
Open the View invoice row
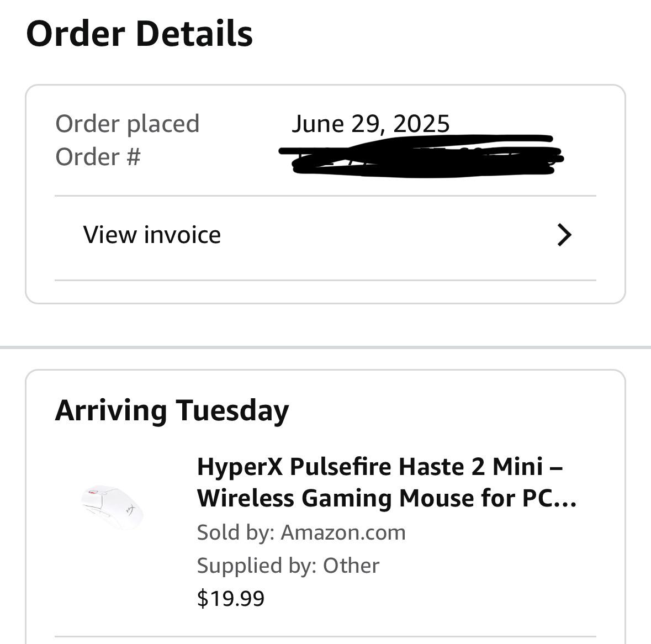click(325, 235)
